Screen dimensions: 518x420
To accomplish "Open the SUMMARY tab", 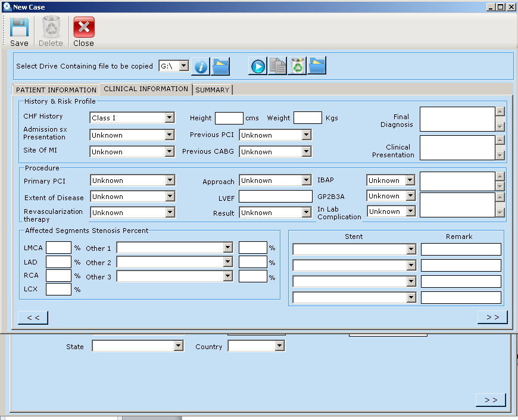I will point(212,90).
